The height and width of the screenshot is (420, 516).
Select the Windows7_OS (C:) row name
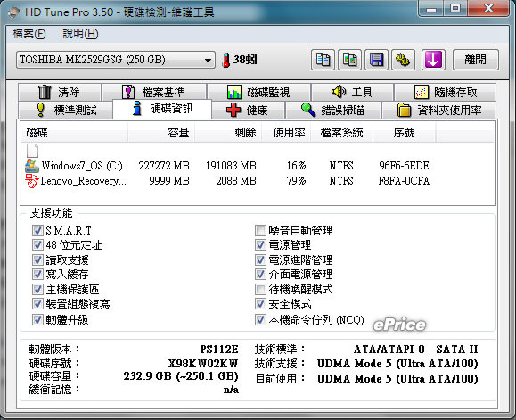(x=82, y=166)
